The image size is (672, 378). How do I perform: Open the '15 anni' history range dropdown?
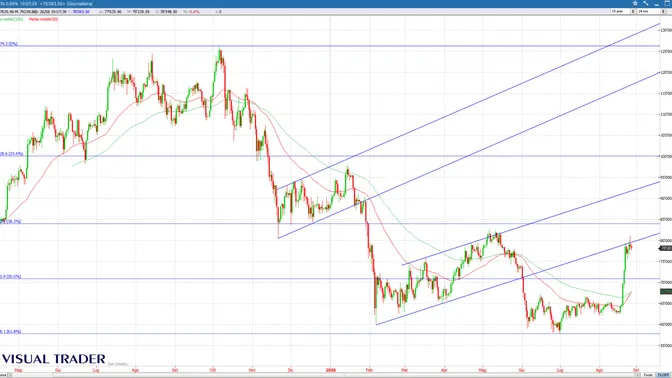point(621,12)
